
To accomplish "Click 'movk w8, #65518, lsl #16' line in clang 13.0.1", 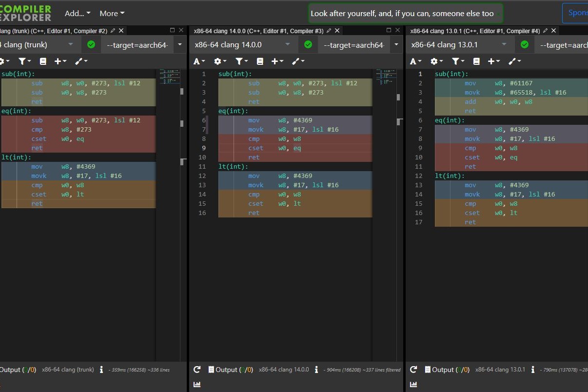I will coord(511,92).
